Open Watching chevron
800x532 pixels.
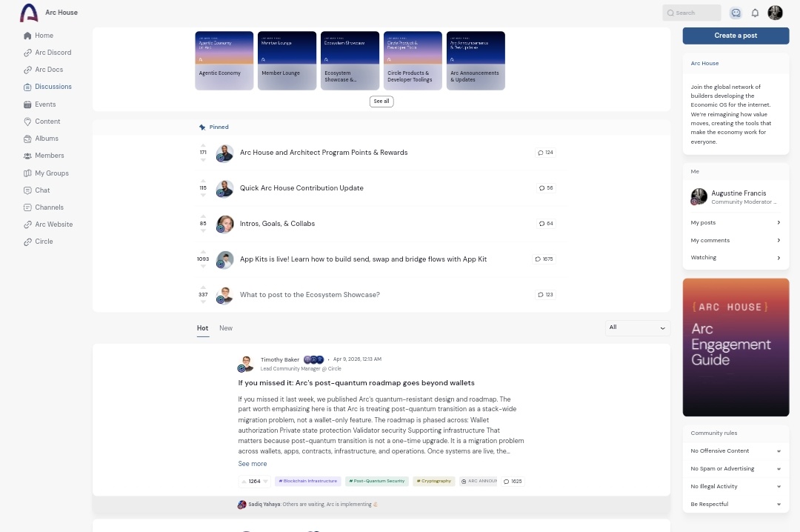pyautogui.click(x=779, y=258)
